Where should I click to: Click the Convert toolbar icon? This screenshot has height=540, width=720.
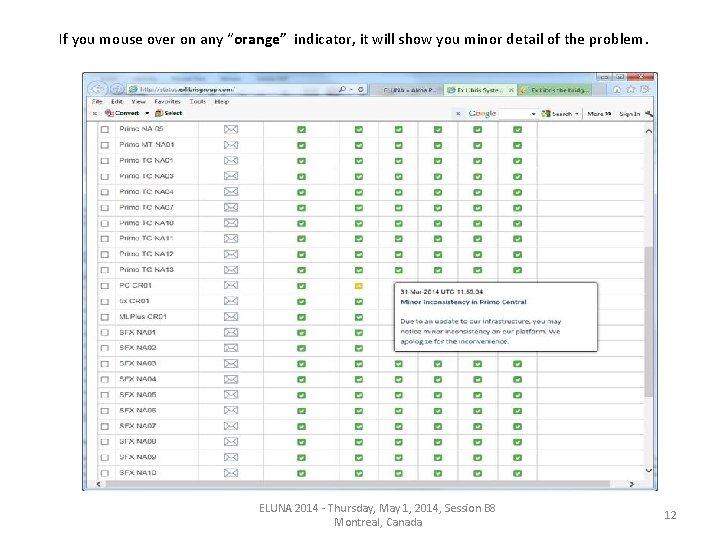[109, 113]
